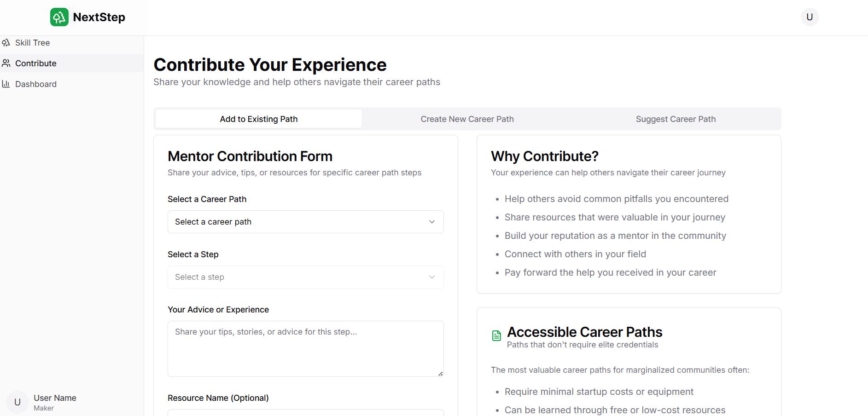
Task: Click the textarea resize handle corner
Action: [x=441, y=374]
